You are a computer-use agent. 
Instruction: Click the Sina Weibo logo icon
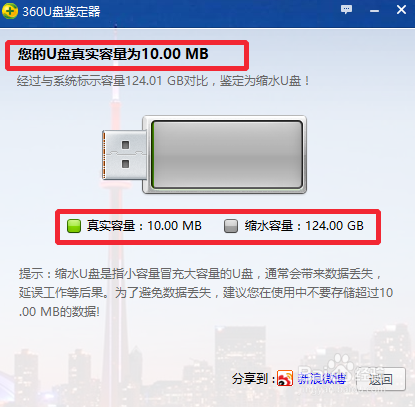click(285, 378)
